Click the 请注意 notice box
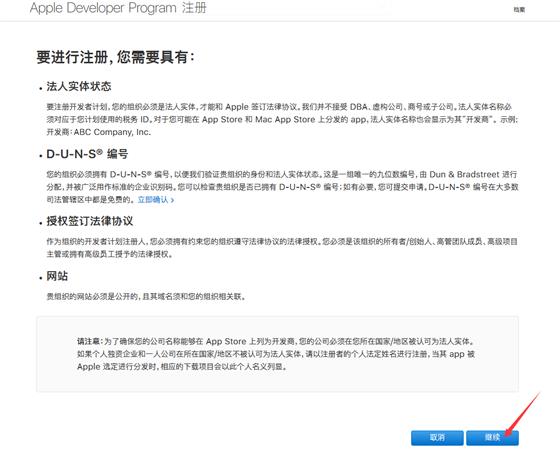 (x=277, y=354)
